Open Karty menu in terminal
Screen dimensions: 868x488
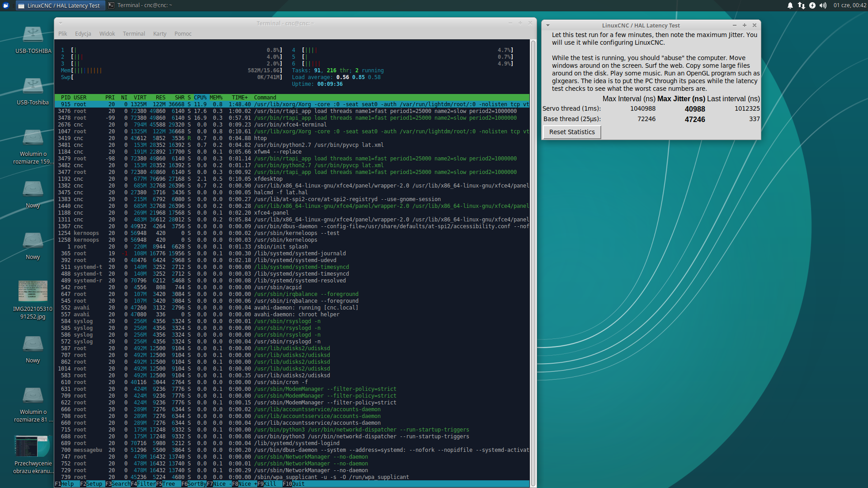click(160, 34)
